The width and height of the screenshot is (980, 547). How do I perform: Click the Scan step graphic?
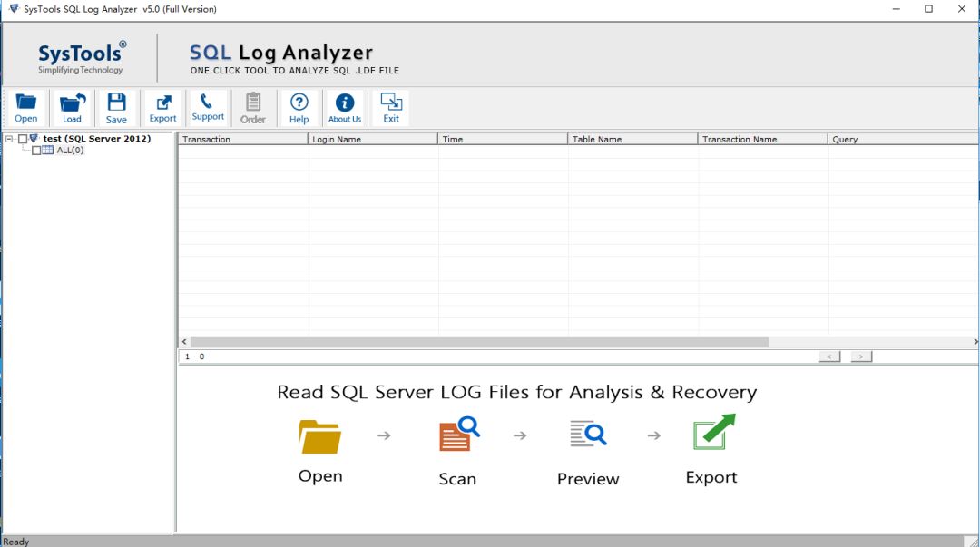click(459, 434)
